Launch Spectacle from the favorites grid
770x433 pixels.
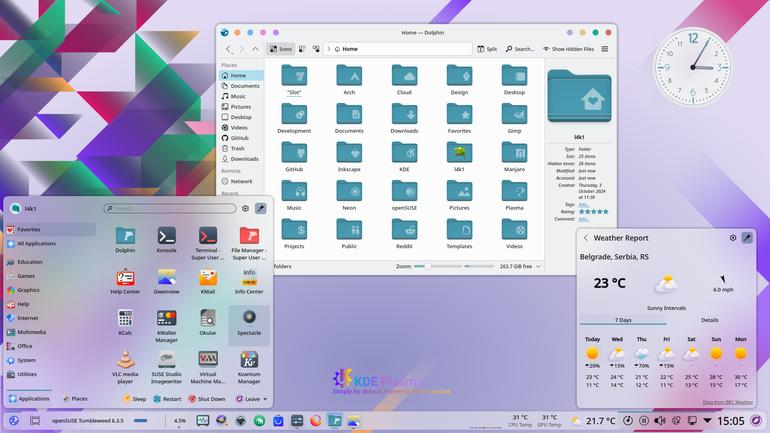249,324
